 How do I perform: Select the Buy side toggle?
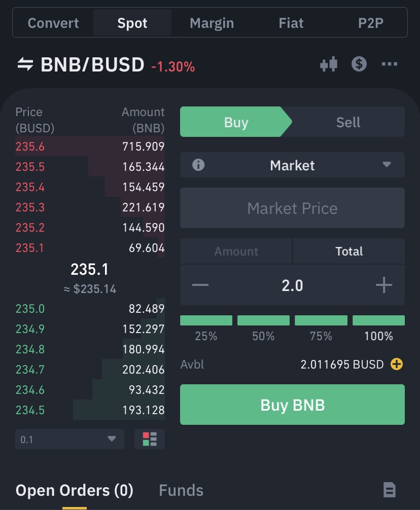pyautogui.click(x=236, y=122)
